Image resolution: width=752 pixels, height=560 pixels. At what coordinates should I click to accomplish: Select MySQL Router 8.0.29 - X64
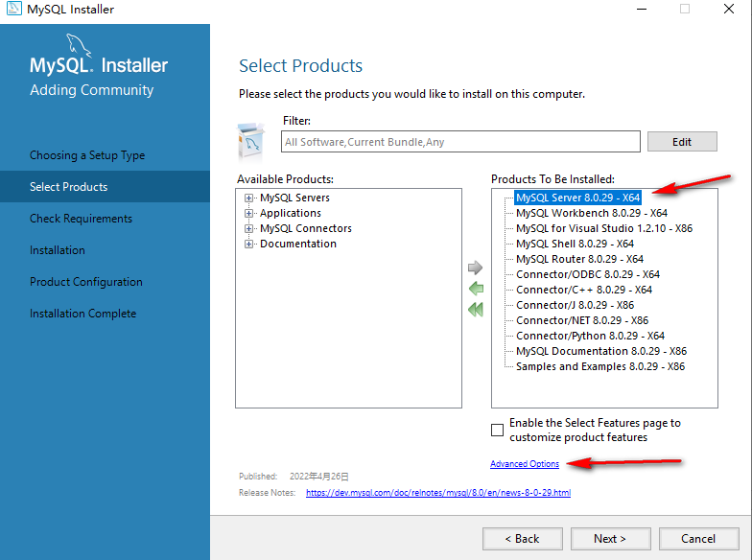tap(579, 259)
